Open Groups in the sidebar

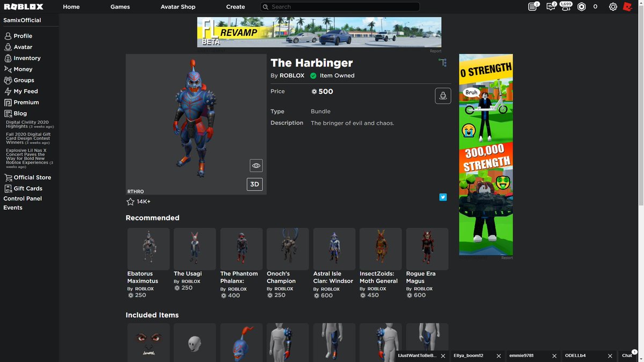click(19, 80)
